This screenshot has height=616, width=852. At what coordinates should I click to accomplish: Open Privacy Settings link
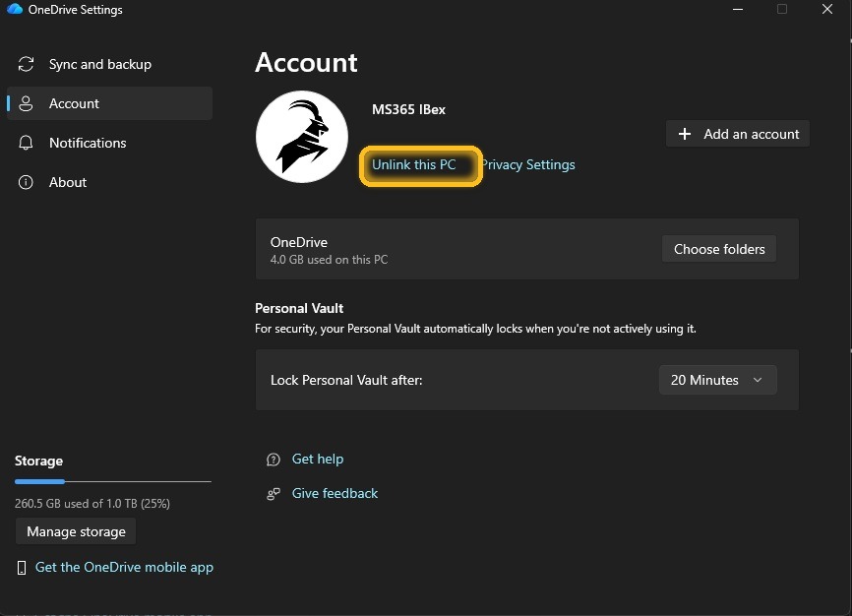[528, 164]
